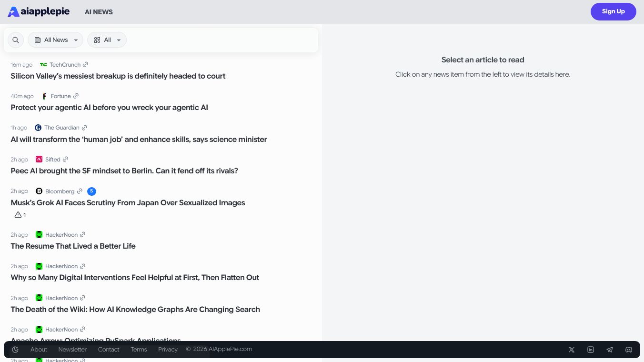Click HackerNoon logo above 'The Resume That Lived' headline
Viewport: 644px width, 362px height.
tap(39, 234)
